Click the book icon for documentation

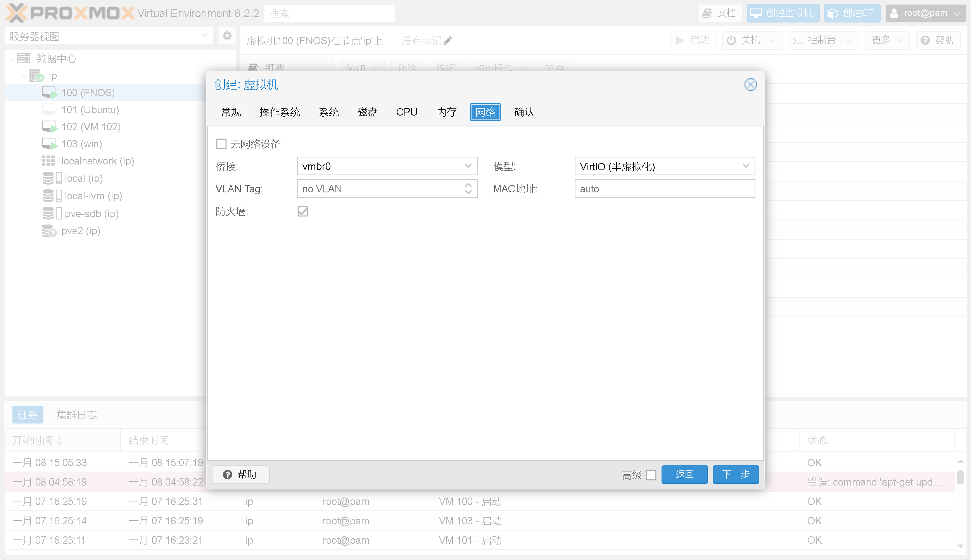pyautogui.click(x=708, y=13)
